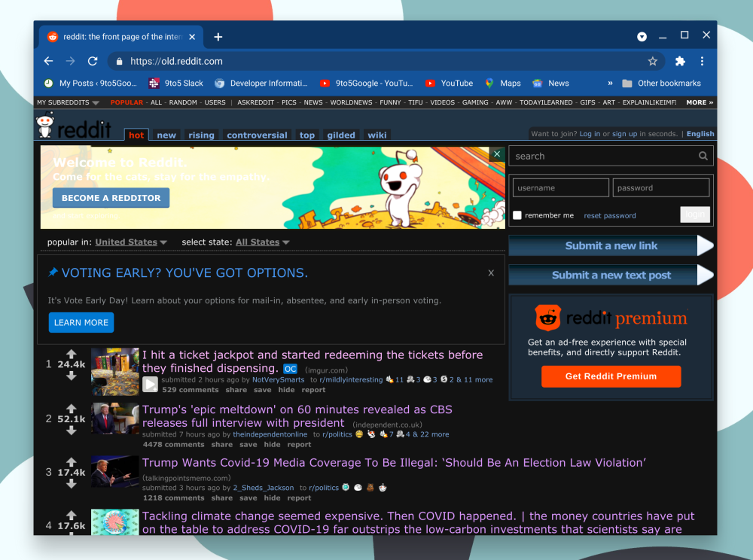Open the Chrome extensions puzzle icon
Image resolution: width=753 pixels, height=560 pixels.
point(680,61)
